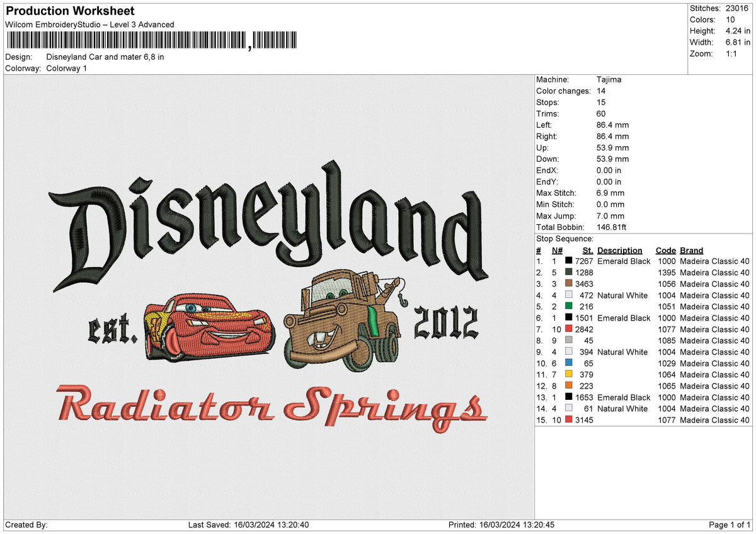
Task: Select the red swatch in stop row 7
Action: [568, 329]
